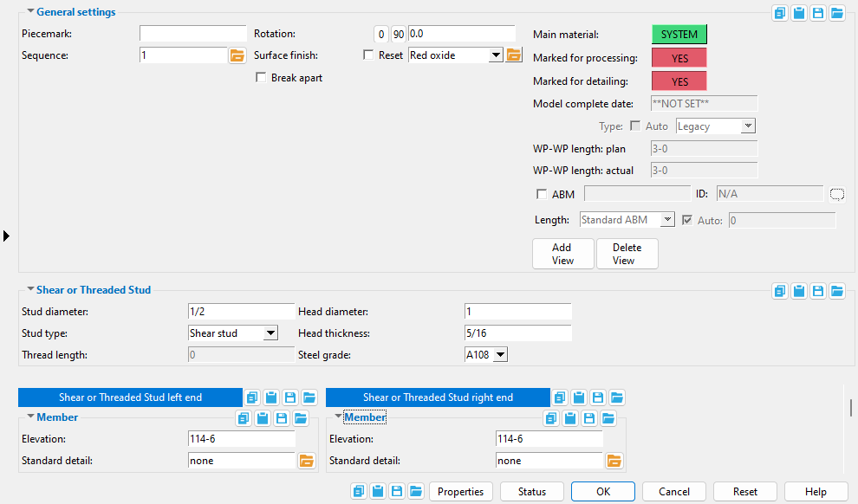Image resolution: width=858 pixels, height=504 pixels.
Task: Click the Delete View button
Action: click(x=627, y=254)
